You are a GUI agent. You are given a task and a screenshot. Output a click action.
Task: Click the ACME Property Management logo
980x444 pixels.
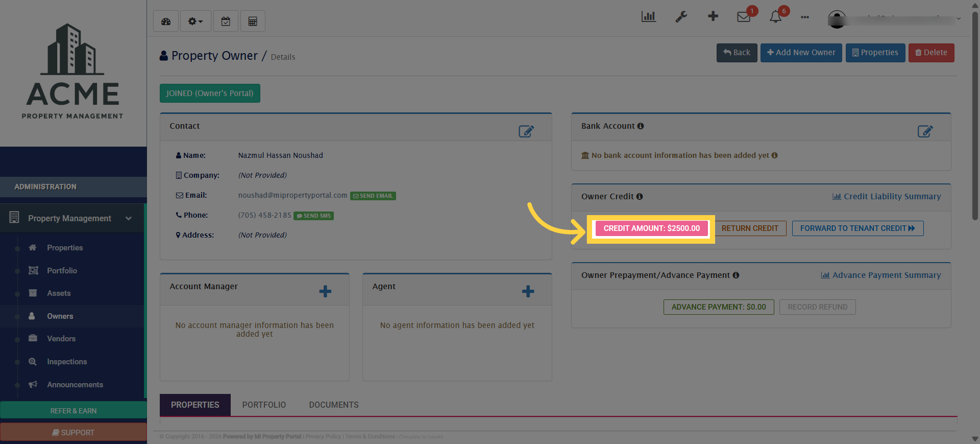[72, 72]
